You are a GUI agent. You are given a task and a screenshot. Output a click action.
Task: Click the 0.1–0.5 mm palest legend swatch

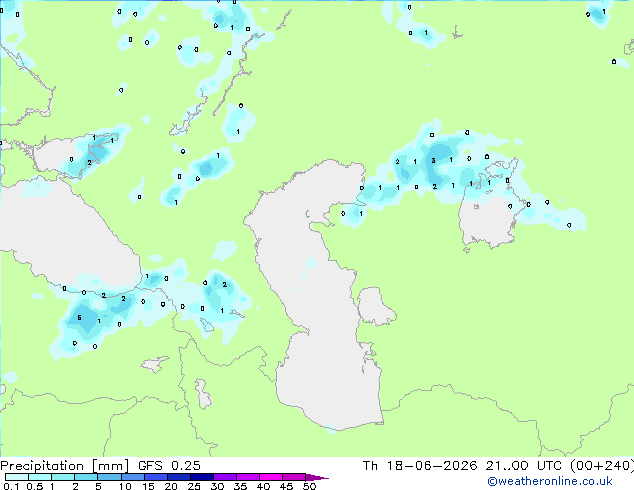tap(17, 477)
